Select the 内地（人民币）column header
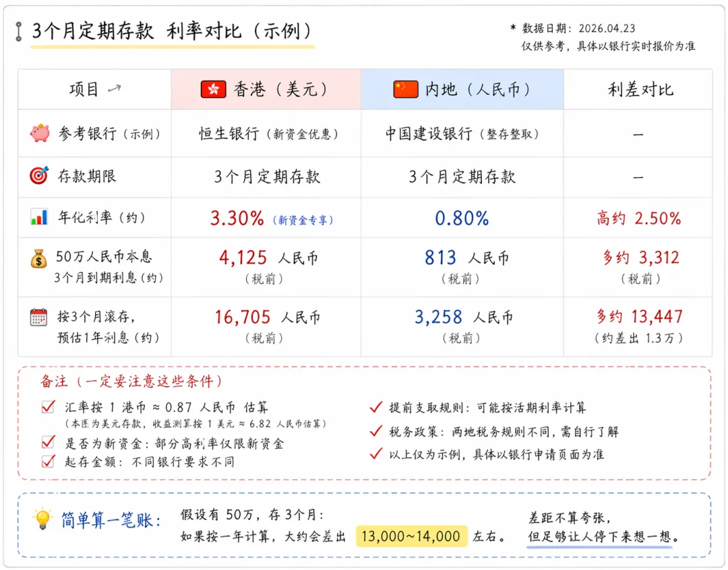Viewport: 728px width, 570px height. (x=462, y=89)
